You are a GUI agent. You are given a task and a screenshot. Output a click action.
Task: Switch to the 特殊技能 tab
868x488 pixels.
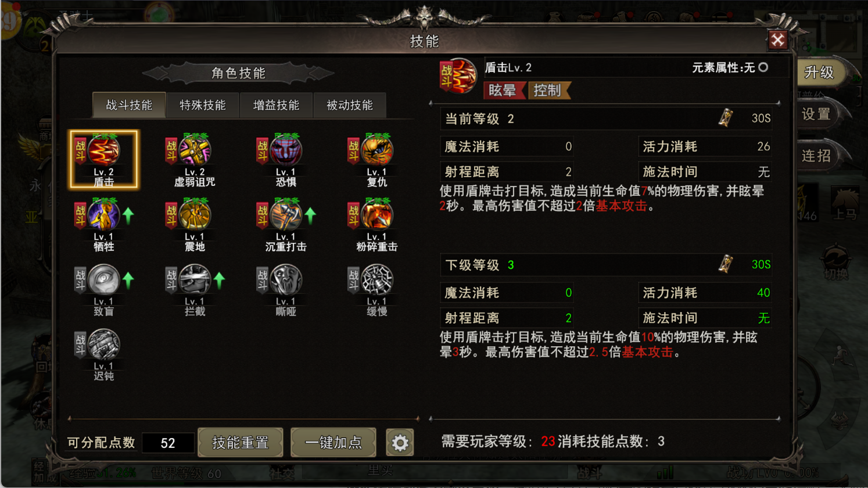tap(203, 105)
